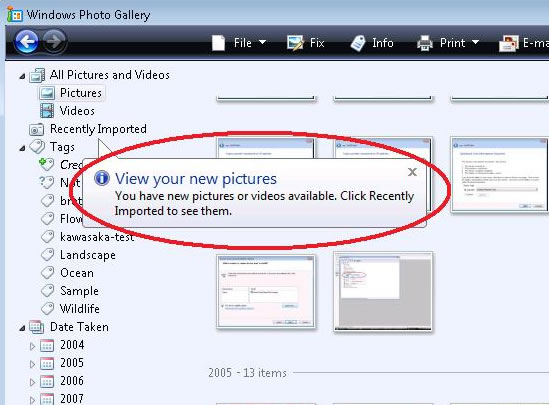Click the printer icon for Print

tap(425, 43)
